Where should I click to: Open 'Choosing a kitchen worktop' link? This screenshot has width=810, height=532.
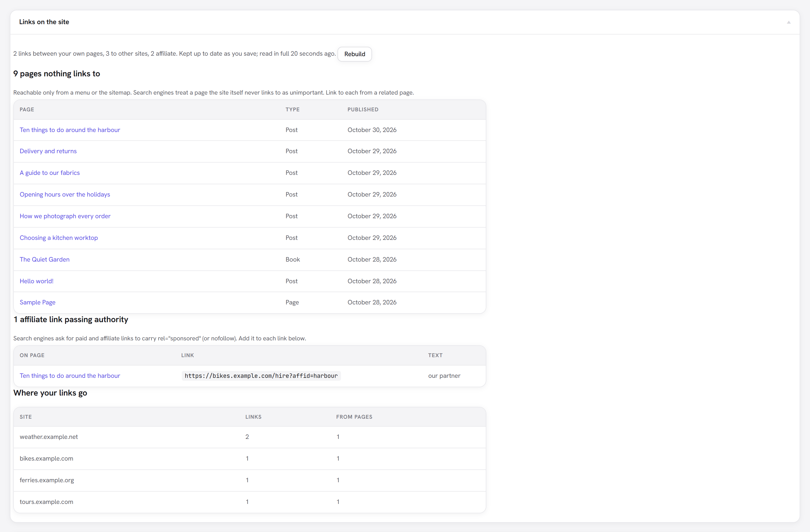[59, 238]
